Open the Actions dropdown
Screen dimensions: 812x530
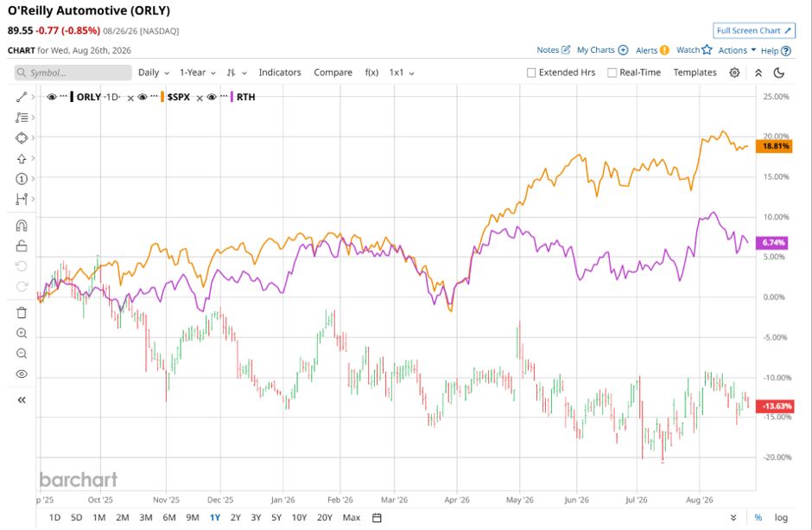click(x=737, y=50)
